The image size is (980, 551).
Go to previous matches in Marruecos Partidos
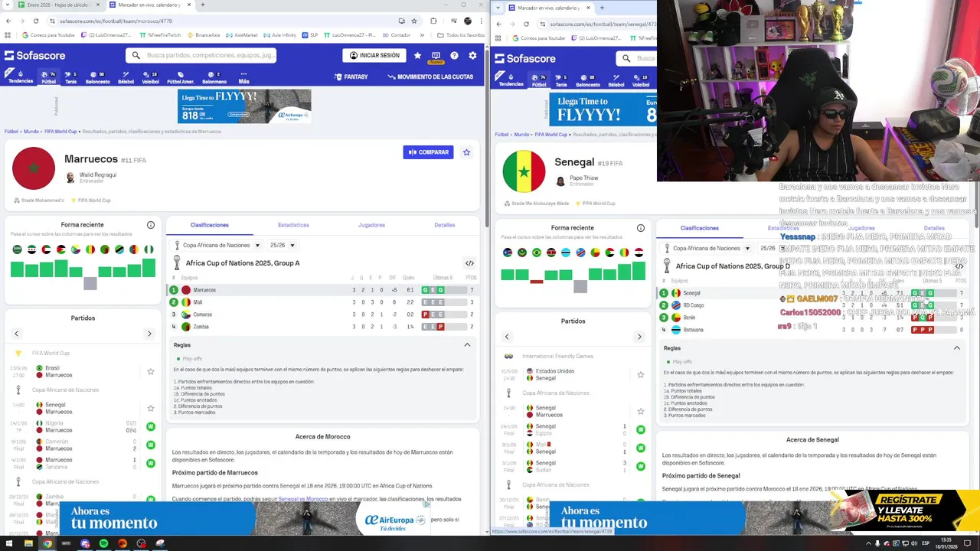[x=16, y=334]
